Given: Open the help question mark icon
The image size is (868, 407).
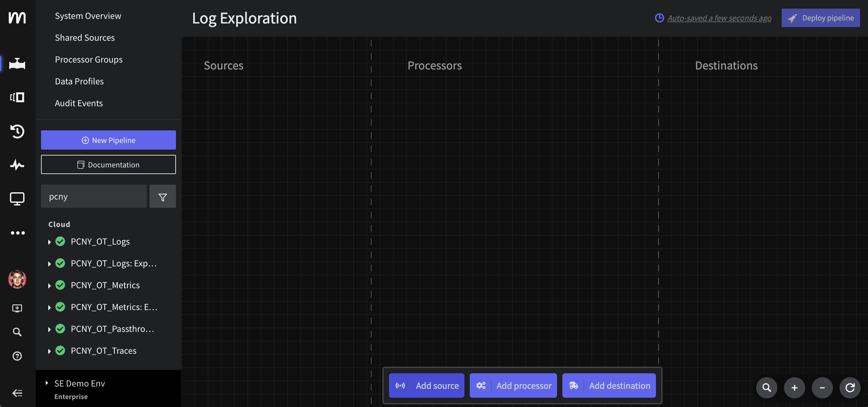Looking at the screenshot, I should (x=17, y=356).
